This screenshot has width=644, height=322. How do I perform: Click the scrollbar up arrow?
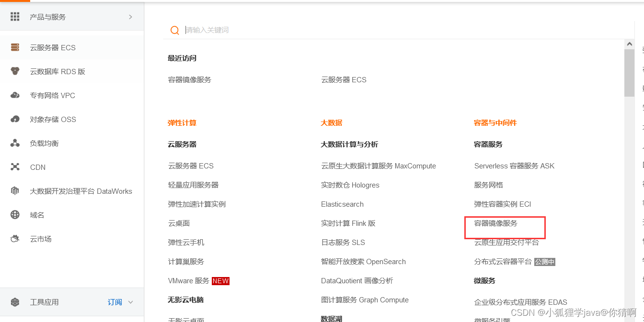pos(629,44)
